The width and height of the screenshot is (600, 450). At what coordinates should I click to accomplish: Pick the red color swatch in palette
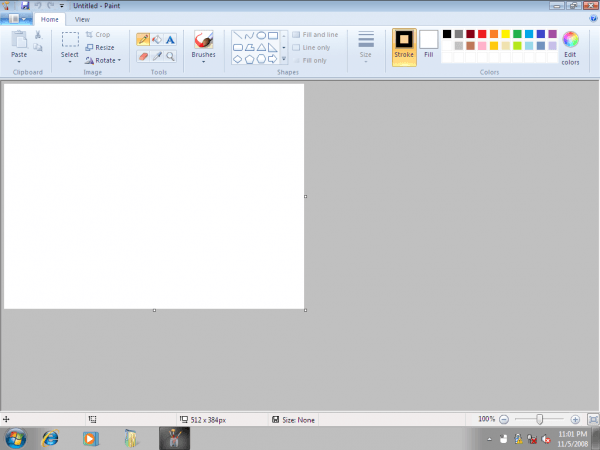pyautogui.click(x=482, y=34)
